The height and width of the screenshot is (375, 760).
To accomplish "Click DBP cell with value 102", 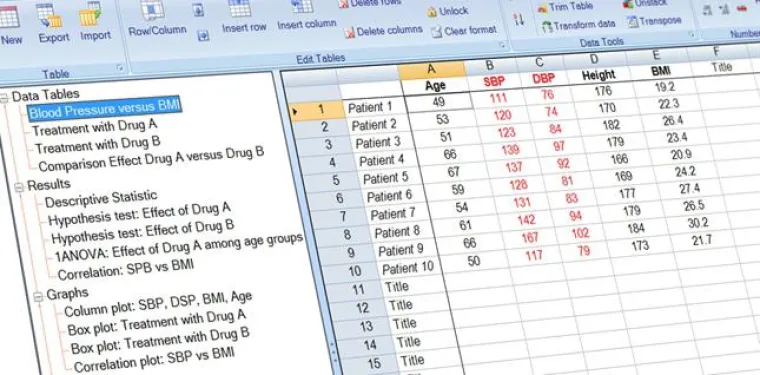I will coord(579,234).
